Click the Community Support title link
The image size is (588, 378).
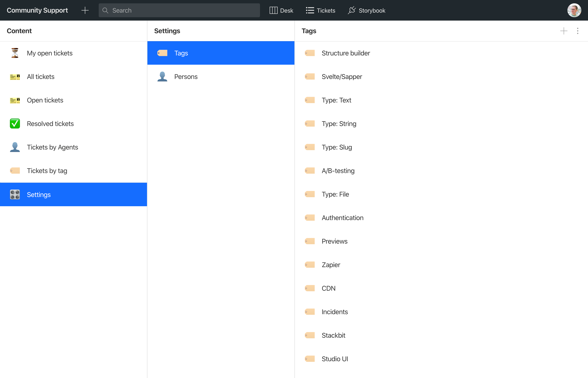point(37,10)
